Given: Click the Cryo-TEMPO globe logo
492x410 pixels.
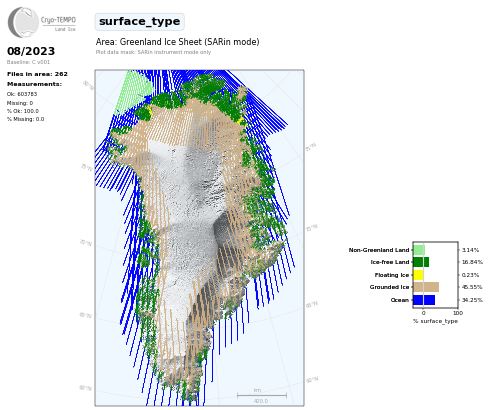Looking at the screenshot, I should pyautogui.click(x=23, y=22).
